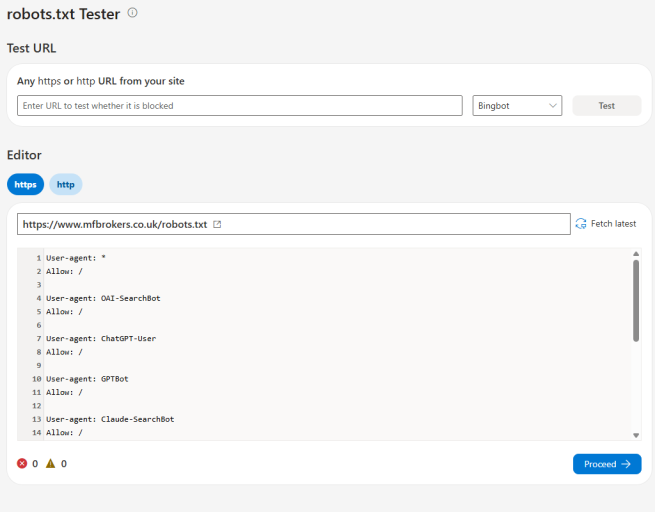Click the editor vertical scrollbar thumb
Viewport: 655px width, 512px height.
636,301
